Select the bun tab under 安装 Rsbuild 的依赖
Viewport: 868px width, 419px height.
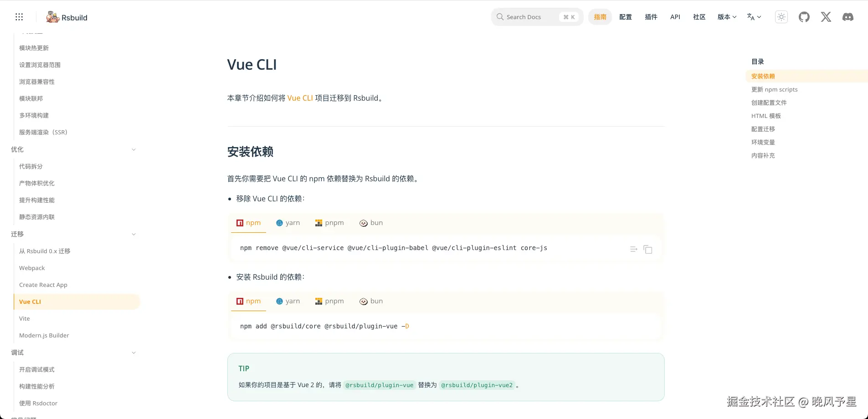pos(371,301)
